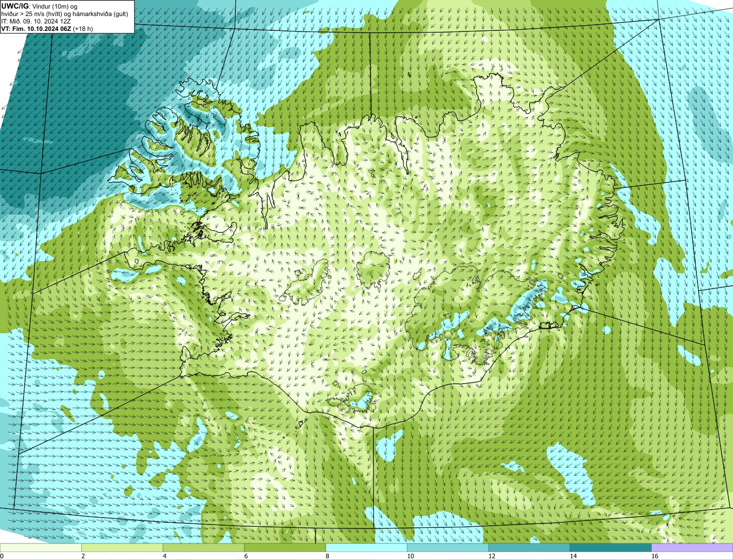Select the purple above-16 m/s color band
This screenshot has height=560, width=733.
(x=692, y=548)
